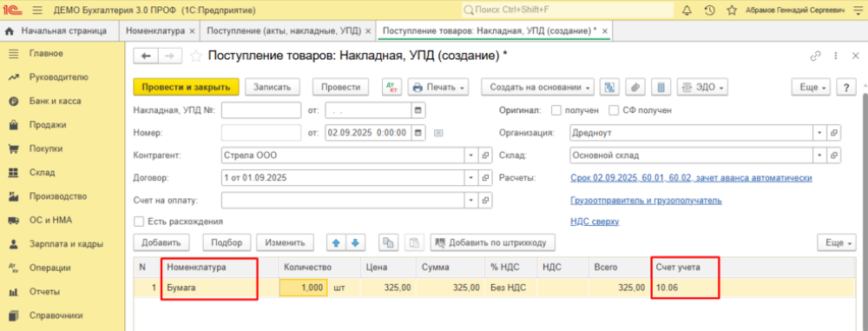Open Склад card icon
Image resolution: width=868 pixels, height=331 pixels.
tap(833, 156)
